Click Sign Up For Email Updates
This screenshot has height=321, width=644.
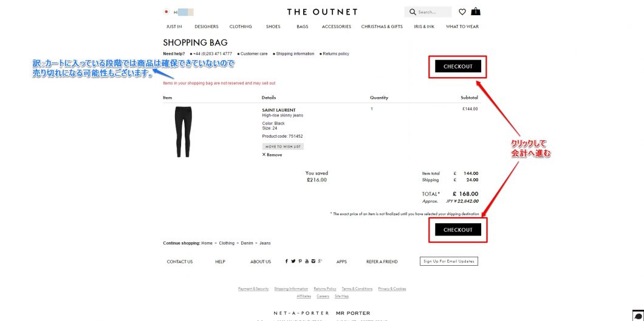(x=449, y=261)
